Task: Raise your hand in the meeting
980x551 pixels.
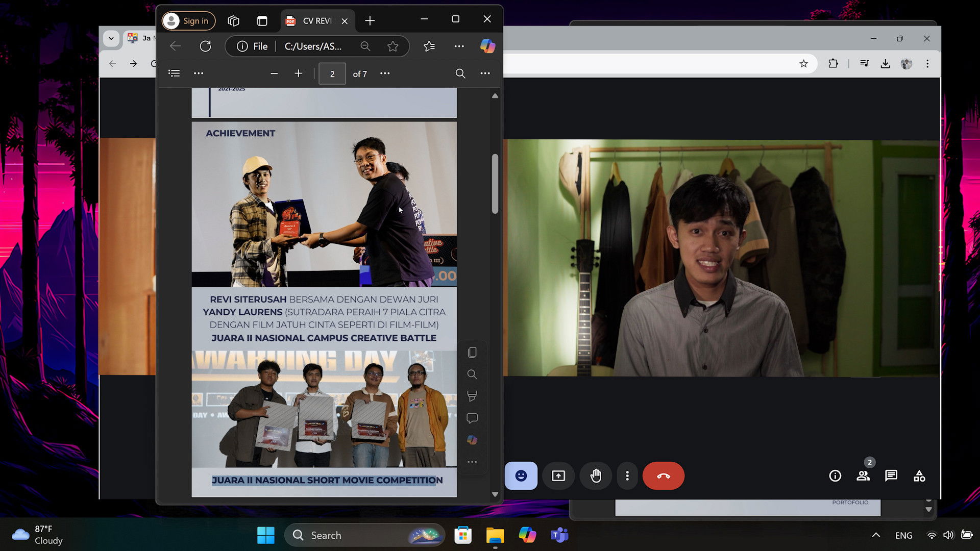Action: click(596, 475)
